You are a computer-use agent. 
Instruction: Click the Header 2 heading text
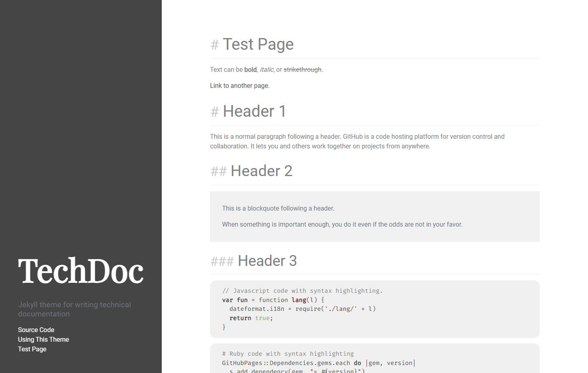[261, 171]
